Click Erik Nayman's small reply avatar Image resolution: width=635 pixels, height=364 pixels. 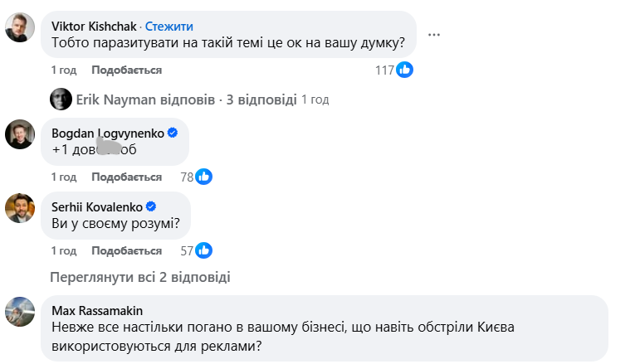pyautogui.click(x=61, y=99)
